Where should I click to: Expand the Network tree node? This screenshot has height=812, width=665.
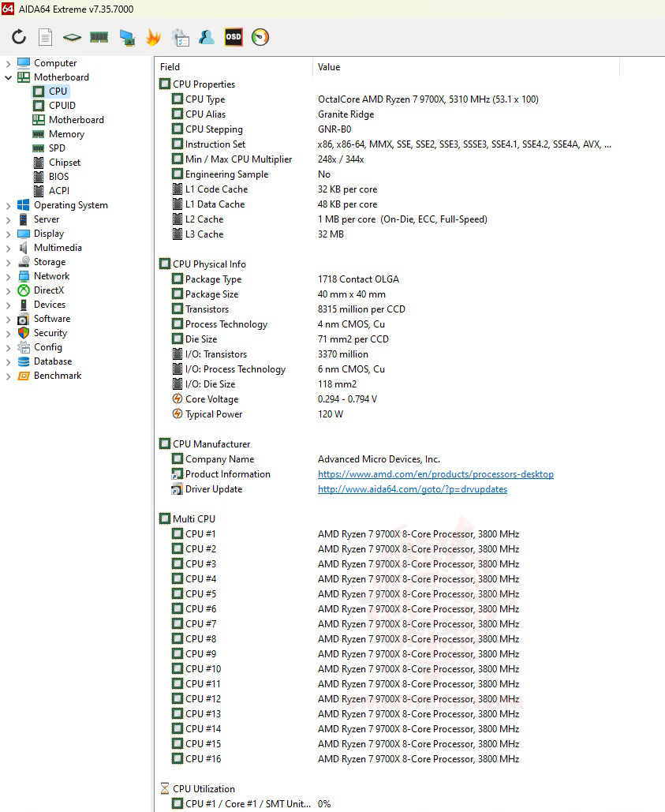click(8, 277)
